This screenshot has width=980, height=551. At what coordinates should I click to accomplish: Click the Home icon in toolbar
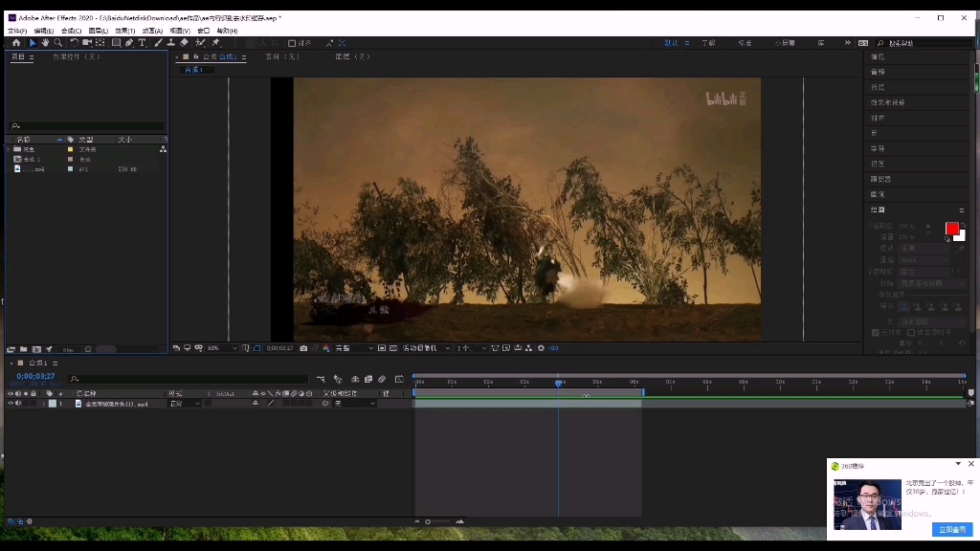[x=16, y=43]
